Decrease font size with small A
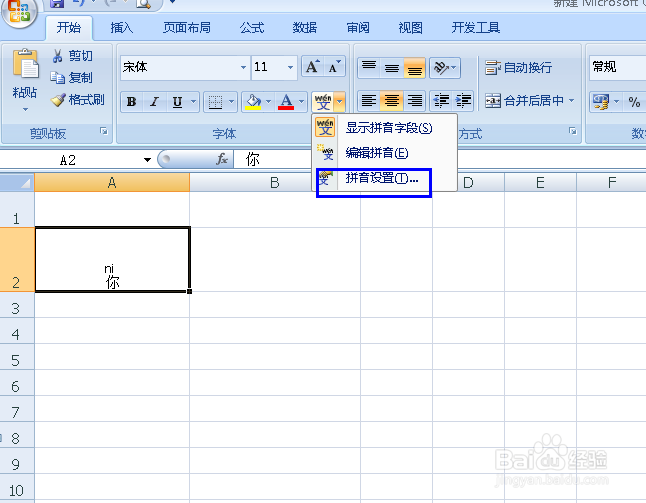Image resolution: width=646 pixels, height=503 pixels. [x=334, y=67]
